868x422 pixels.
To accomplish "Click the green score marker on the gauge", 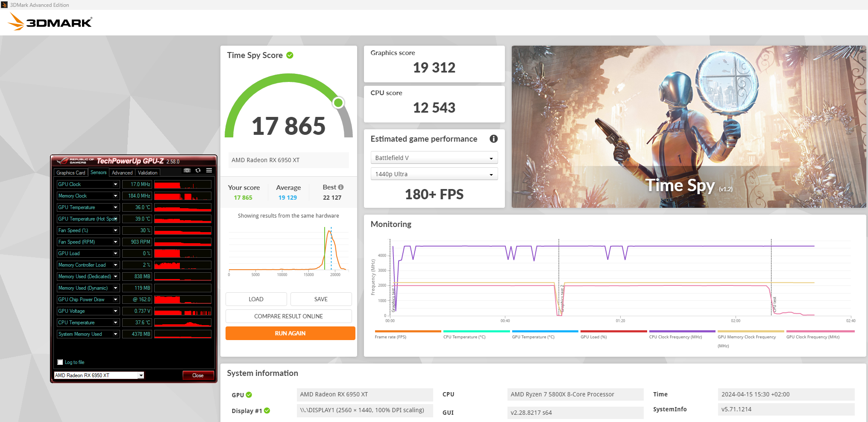I will pos(338,102).
